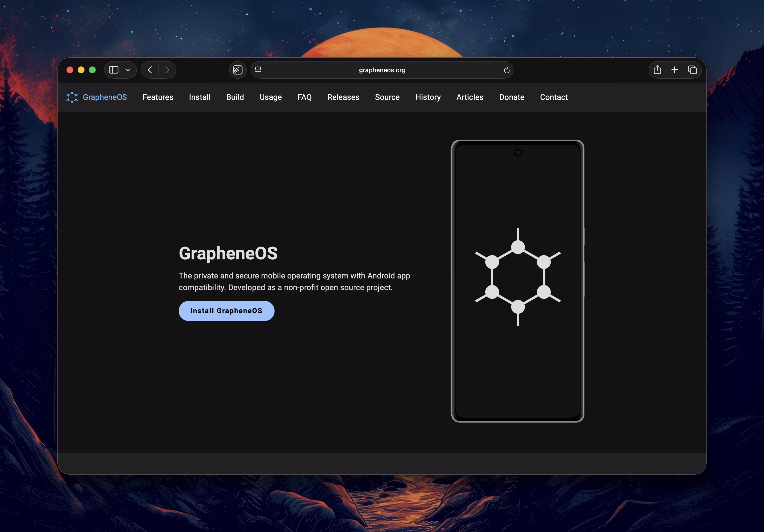Screen dimensions: 764x532
Task: Open the Install page from navbar
Action: point(200,97)
